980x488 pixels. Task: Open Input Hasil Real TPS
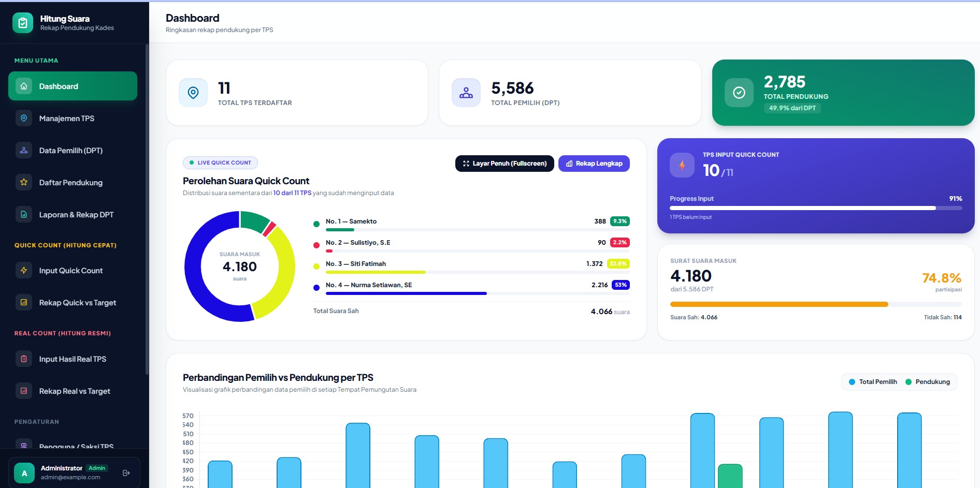(73, 359)
